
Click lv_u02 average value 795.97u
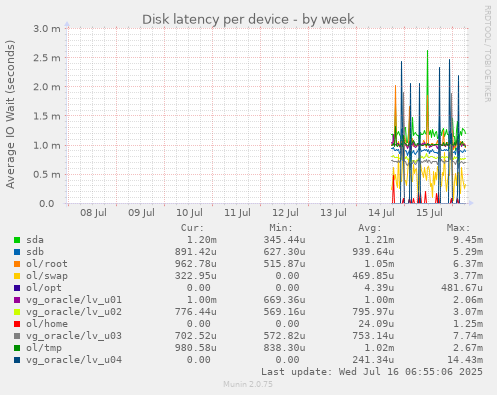[x=373, y=312]
